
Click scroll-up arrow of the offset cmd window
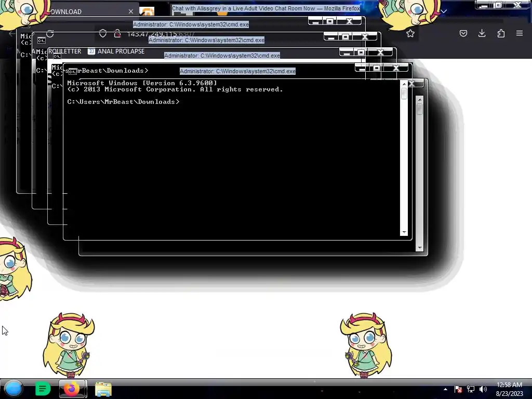(420, 99)
